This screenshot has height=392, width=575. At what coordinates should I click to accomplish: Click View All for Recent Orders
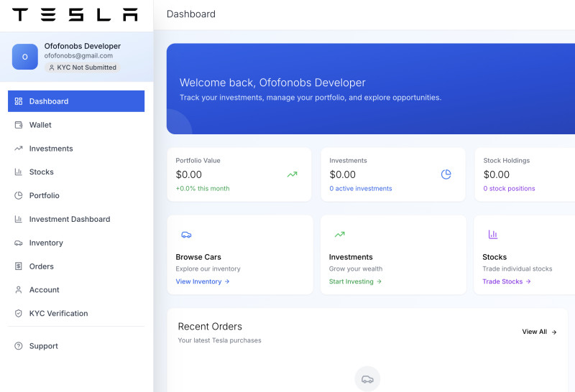539,332
